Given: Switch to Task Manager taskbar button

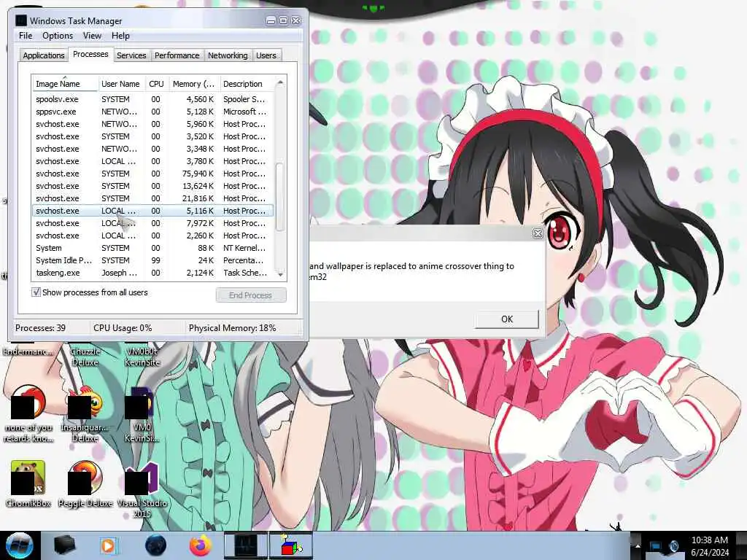Looking at the screenshot, I should 246,545.
